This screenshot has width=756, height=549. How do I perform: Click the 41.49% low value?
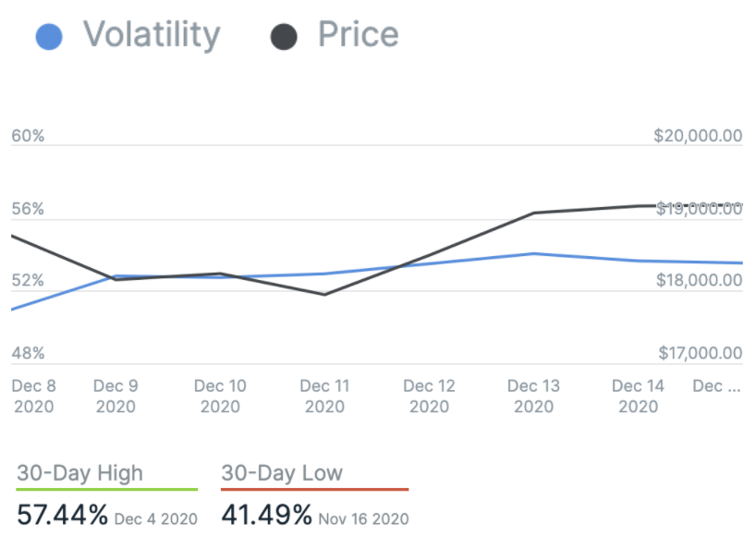coord(266,516)
